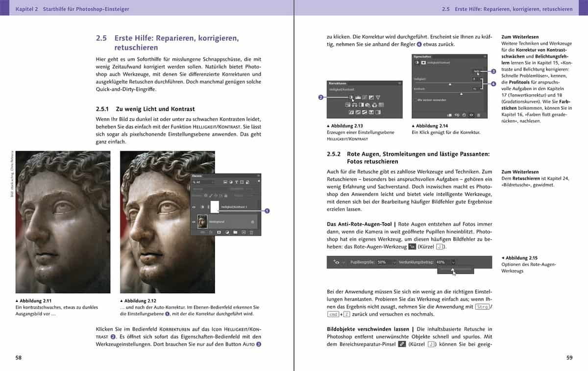Select the Farbbalance scales icon in Korrekturen
This screenshot has height=371, width=588.
(354, 104)
